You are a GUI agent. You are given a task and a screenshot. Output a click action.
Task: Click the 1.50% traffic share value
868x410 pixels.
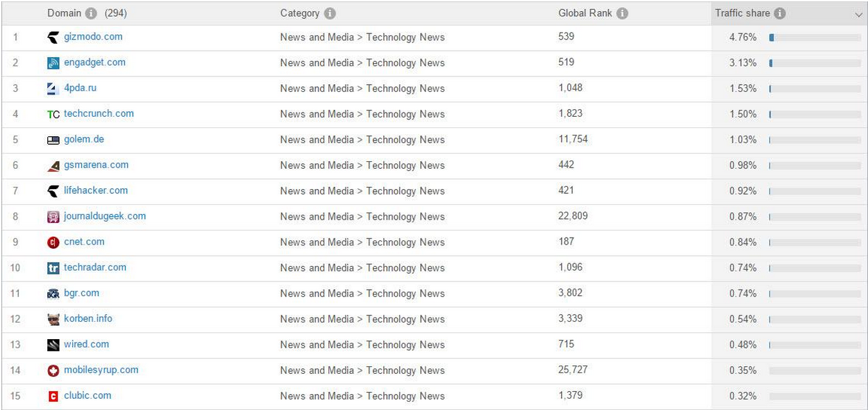pyautogui.click(x=742, y=114)
